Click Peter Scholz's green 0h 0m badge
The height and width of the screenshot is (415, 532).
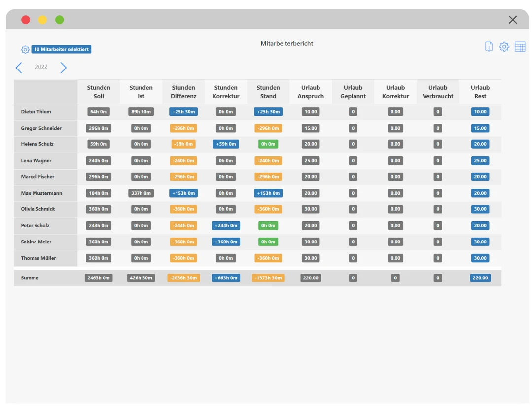[268, 226]
